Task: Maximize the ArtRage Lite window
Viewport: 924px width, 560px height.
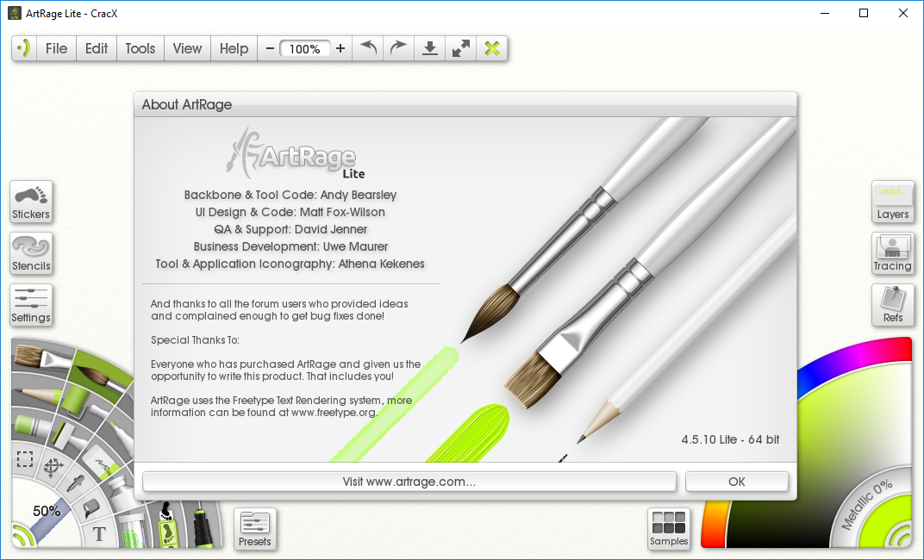Action: click(864, 13)
